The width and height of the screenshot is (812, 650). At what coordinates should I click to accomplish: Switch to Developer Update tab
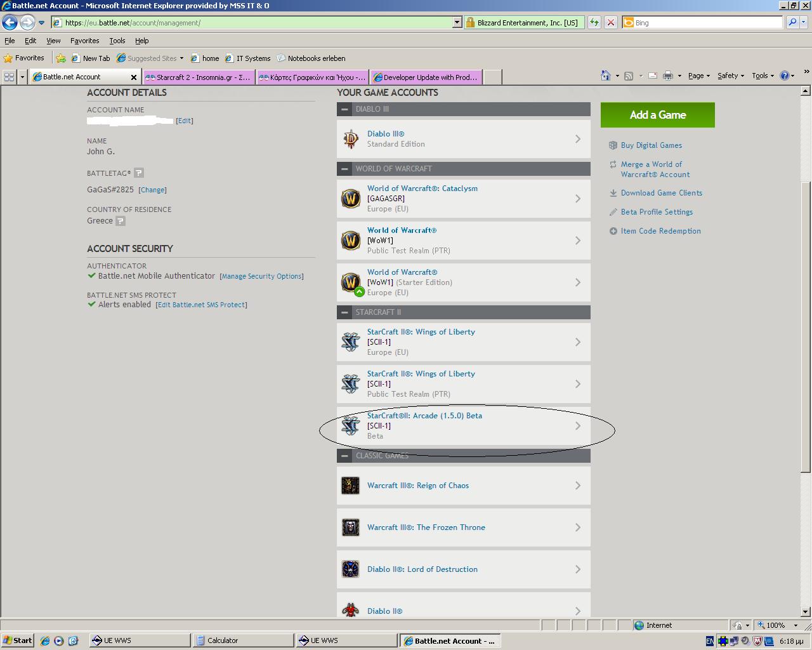coord(426,77)
